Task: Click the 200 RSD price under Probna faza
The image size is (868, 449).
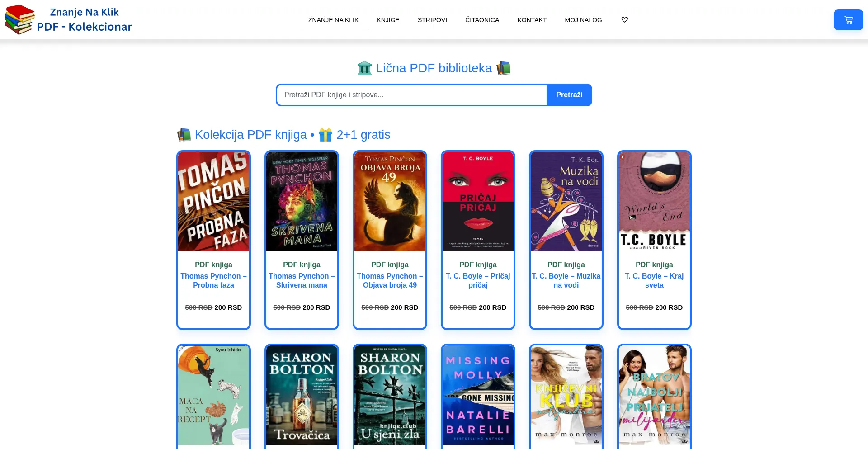Action: pyautogui.click(x=228, y=307)
